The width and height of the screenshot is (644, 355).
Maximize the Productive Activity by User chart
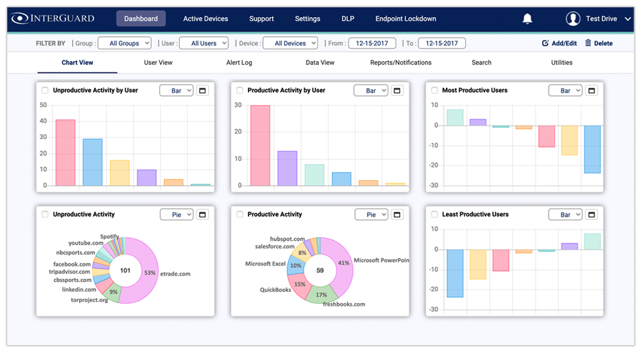pos(397,91)
